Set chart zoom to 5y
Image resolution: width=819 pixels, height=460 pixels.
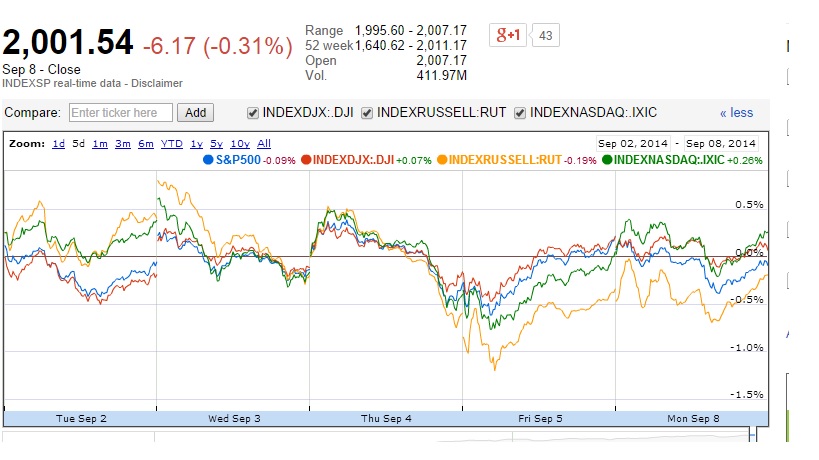(216, 144)
